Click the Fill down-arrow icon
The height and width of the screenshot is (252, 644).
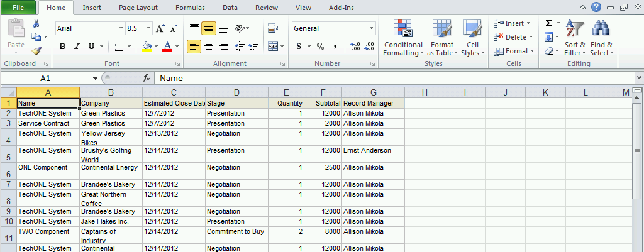tap(548, 38)
